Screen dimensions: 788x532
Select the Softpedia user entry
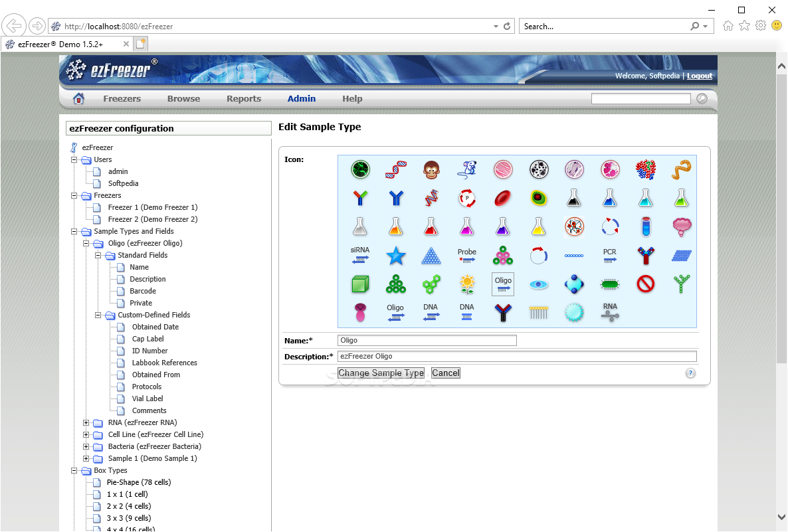(123, 183)
